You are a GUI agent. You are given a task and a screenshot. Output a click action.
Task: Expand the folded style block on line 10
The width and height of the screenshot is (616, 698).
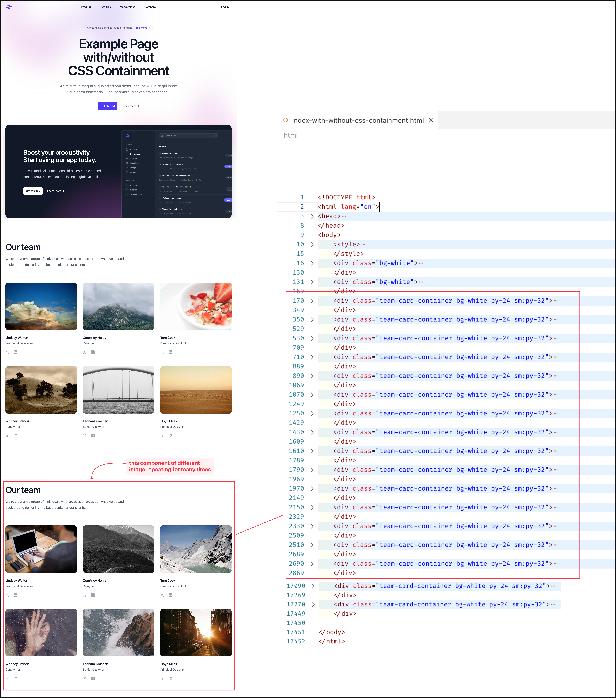(312, 245)
